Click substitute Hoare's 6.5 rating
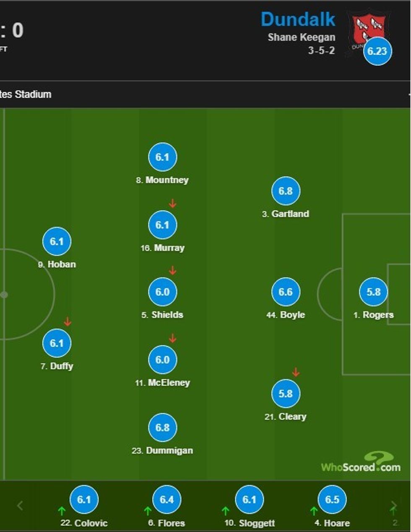The image size is (411, 532). (332, 499)
